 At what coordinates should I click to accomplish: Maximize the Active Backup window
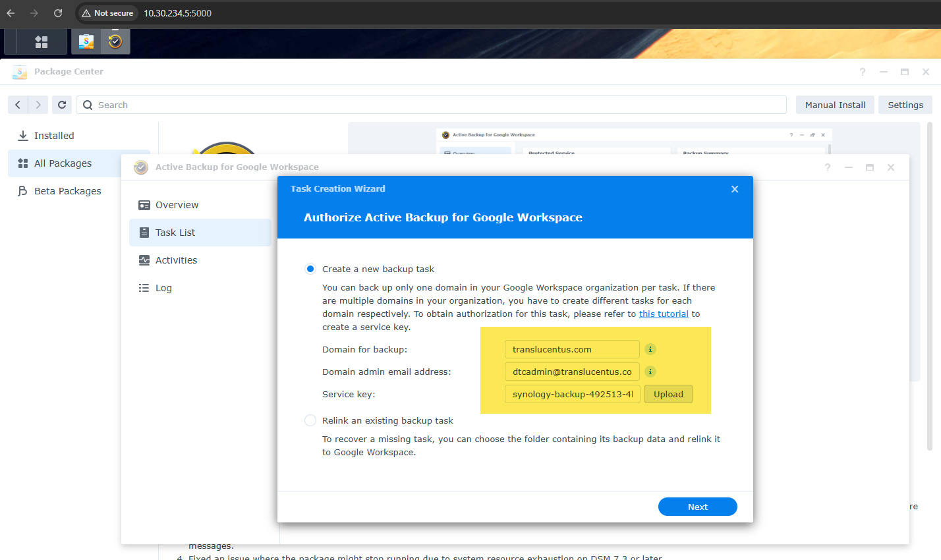870,167
